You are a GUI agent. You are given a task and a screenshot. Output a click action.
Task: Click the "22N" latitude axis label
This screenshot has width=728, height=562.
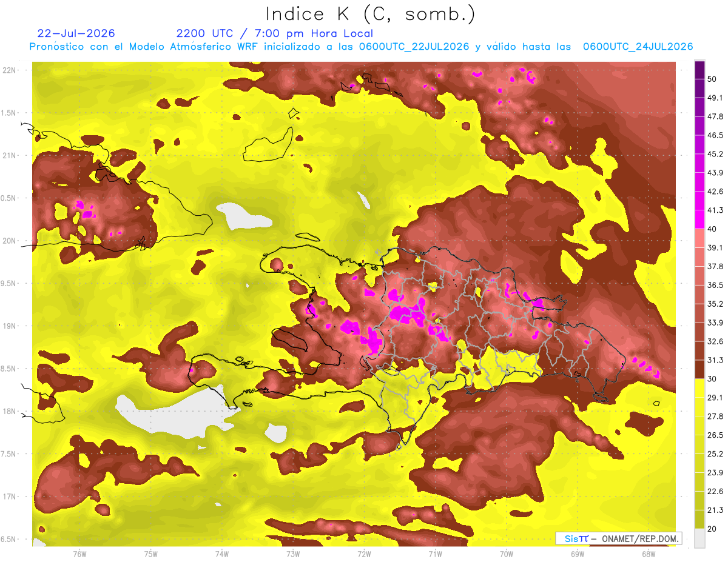(x=10, y=70)
